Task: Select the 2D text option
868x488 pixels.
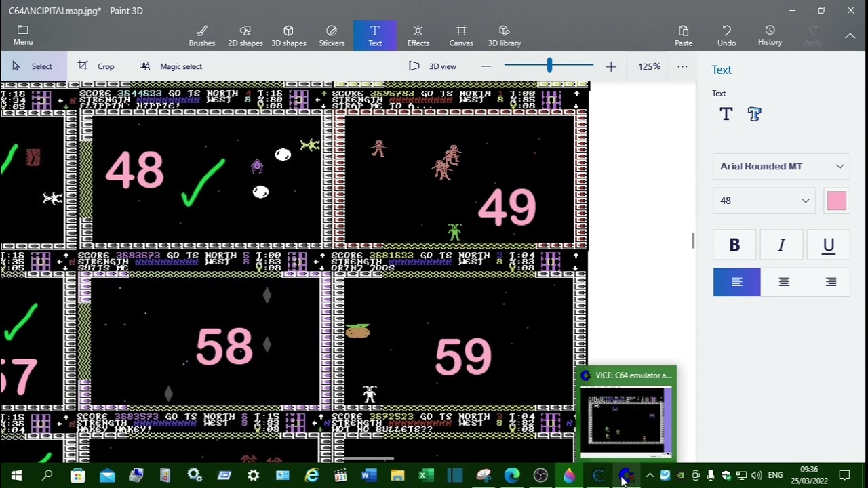Action: point(726,115)
